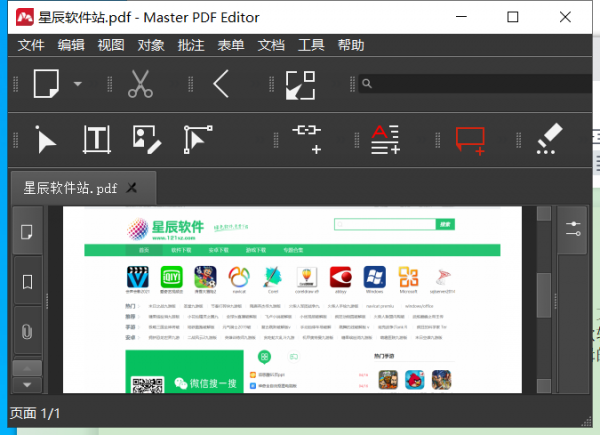Minimize the Master PDF Editor window
The width and height of the screenshot is (600, 435).
coord(461,17)
